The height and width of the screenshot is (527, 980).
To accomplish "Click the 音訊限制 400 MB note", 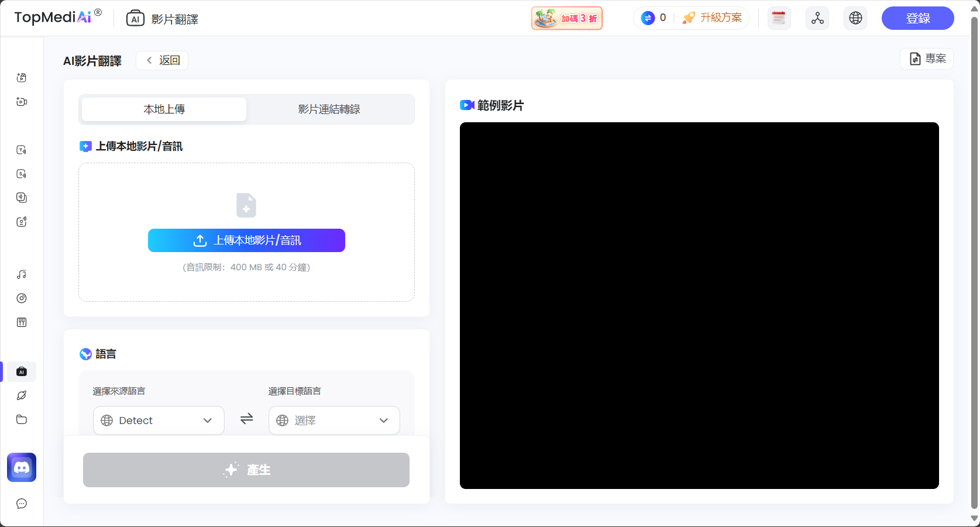I will [246, 267].
